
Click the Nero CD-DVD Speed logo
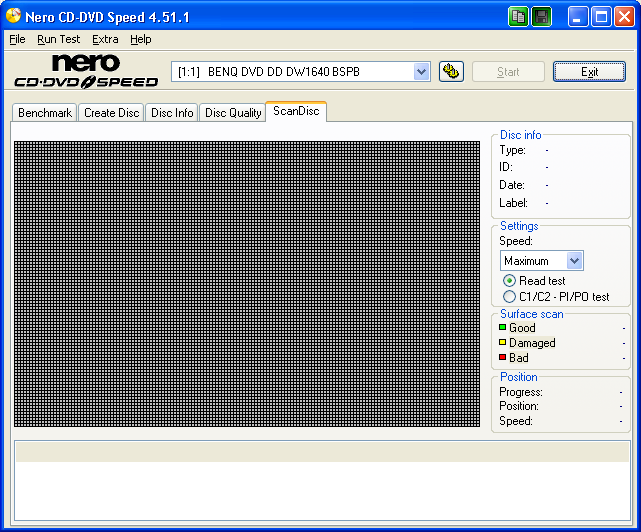tap(86, 71)
